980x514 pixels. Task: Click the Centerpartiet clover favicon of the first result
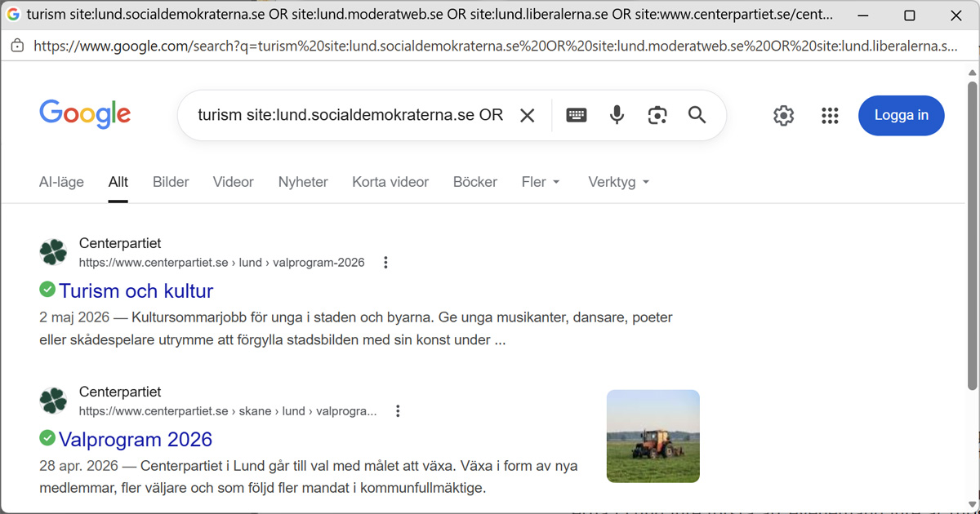[x=54, y=252]
